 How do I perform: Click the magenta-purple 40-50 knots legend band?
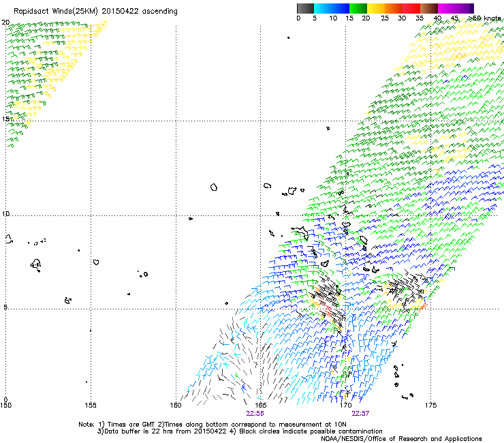click(x=456, y=8)
